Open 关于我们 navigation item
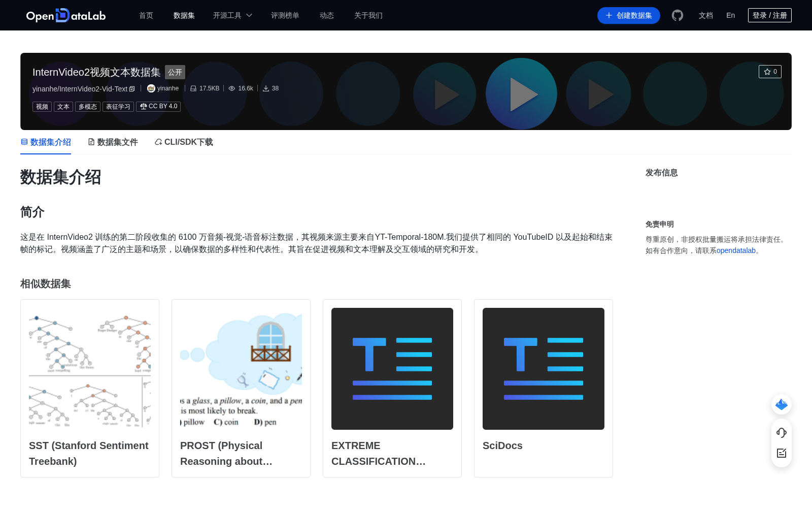Image resolution: width=812 pixels, height=508 pixels. pyautogui.click(x=368, y=15)
